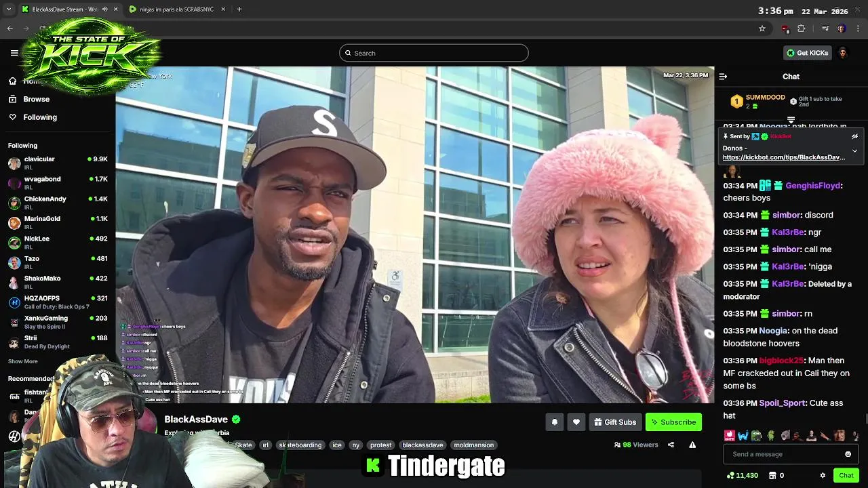Click bigblock25 username in chat
868x488 pixels.
point(781,361)
